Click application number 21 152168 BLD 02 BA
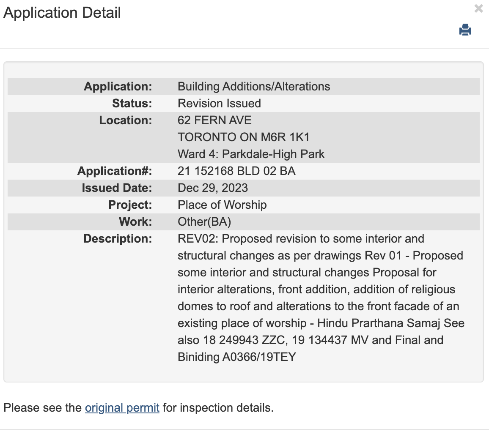This screenshot has width=489, height=448. click(236, 171)
